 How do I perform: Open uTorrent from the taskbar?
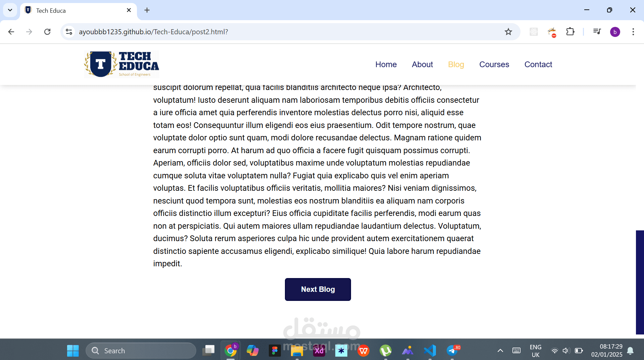click(386, 351)
